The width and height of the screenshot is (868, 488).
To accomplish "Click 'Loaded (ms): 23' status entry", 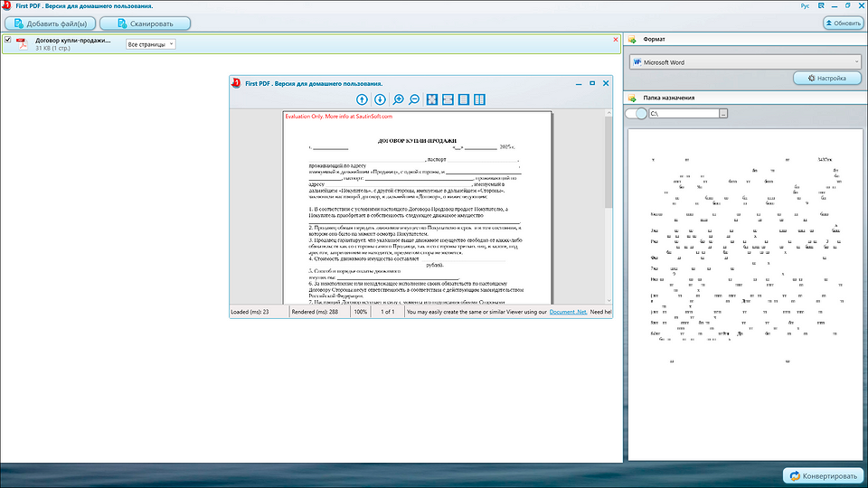I will [250, 312].
